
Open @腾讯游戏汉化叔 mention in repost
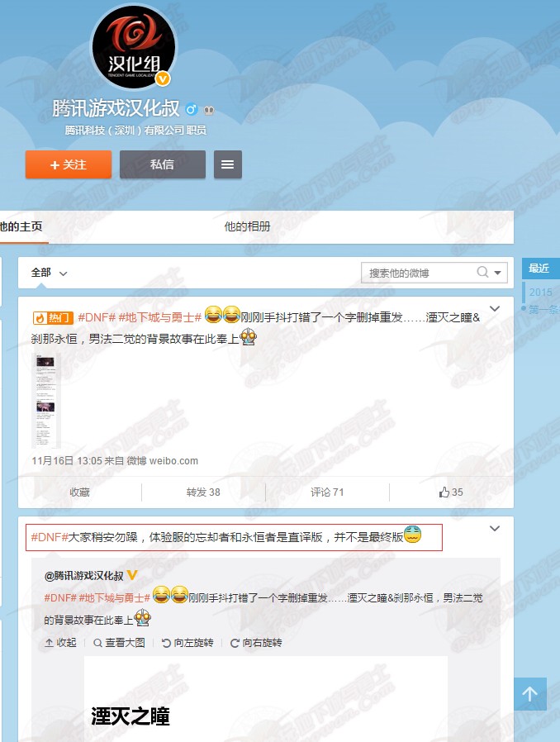83,575
